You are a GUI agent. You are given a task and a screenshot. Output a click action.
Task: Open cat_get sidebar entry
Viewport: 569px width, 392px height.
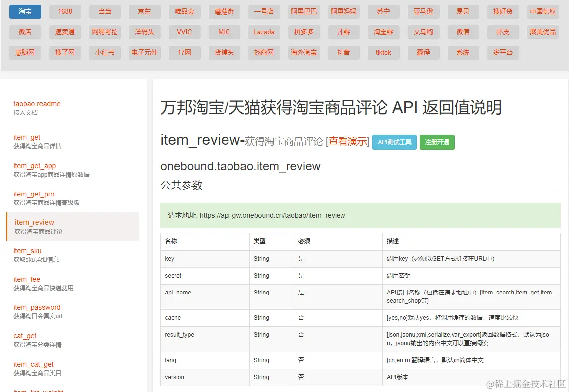pos(37,340)
